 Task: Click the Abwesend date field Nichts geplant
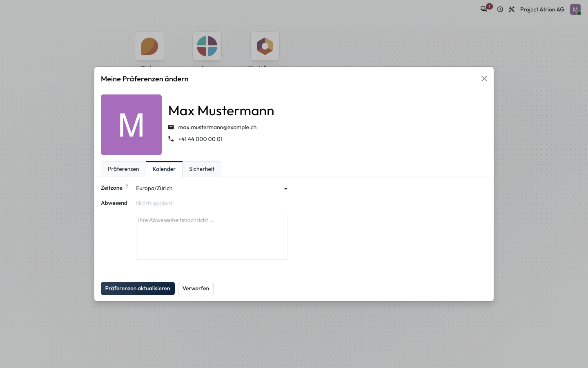click(x=212, y=203)
